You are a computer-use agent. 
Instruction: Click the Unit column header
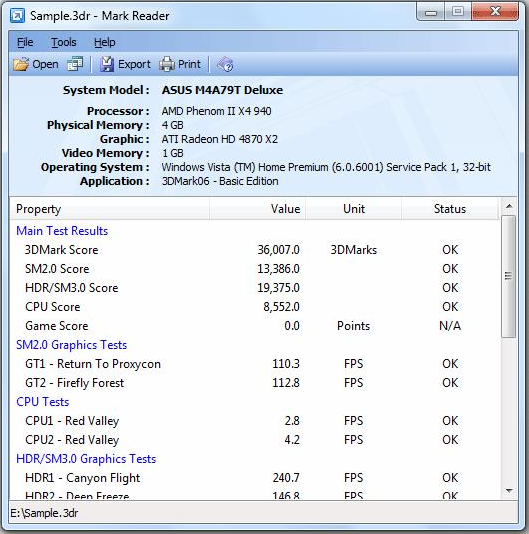(x=354, y=209)
